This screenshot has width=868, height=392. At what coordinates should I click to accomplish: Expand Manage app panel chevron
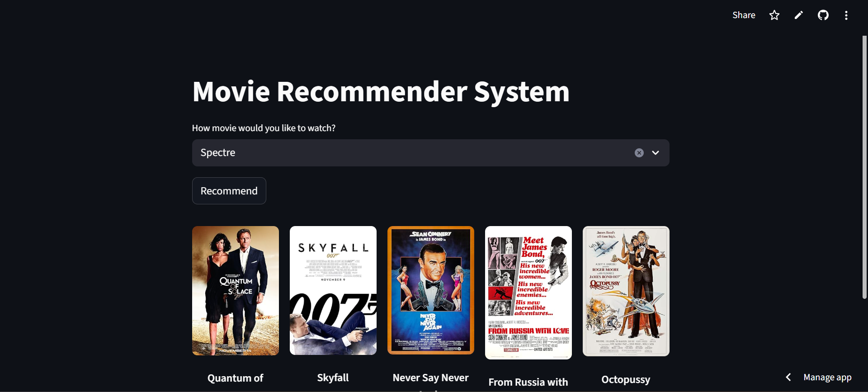tap(788, 377)
